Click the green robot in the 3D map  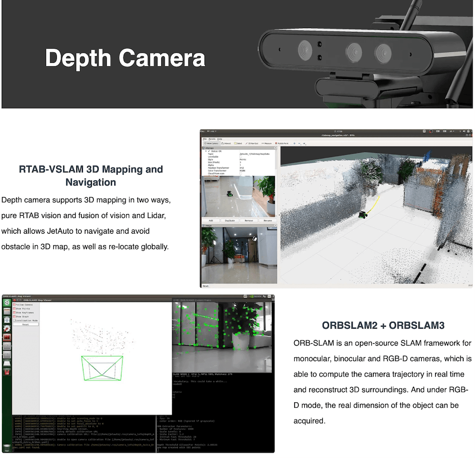click(x=363, y=215)
